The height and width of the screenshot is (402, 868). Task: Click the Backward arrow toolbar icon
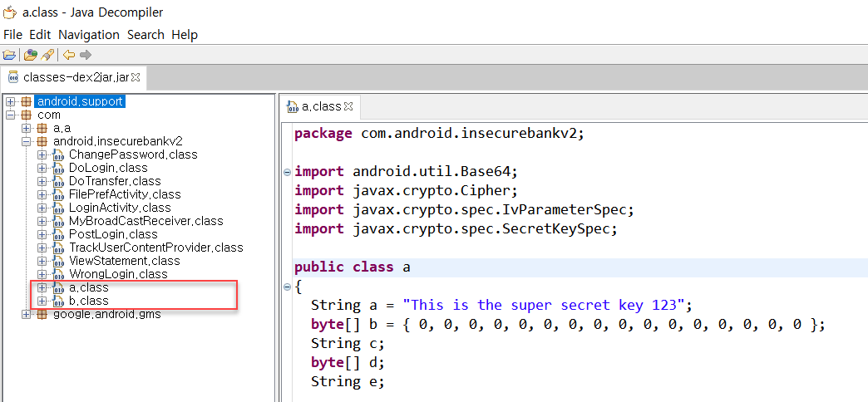[69, 55]
